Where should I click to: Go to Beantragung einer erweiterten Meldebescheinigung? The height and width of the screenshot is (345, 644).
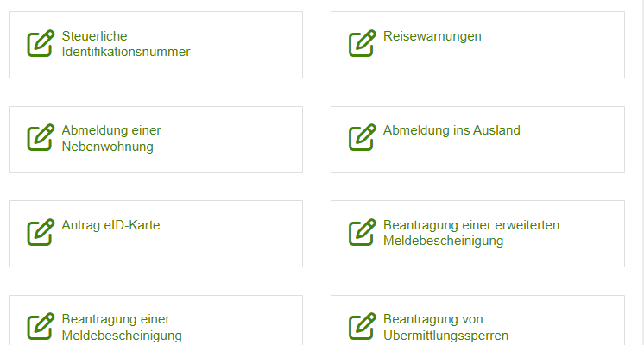click(471, 233)
